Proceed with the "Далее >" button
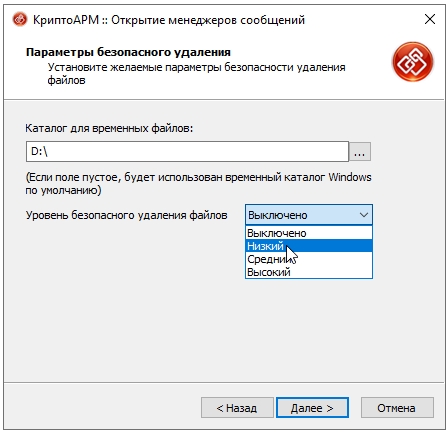 (312, 408)
